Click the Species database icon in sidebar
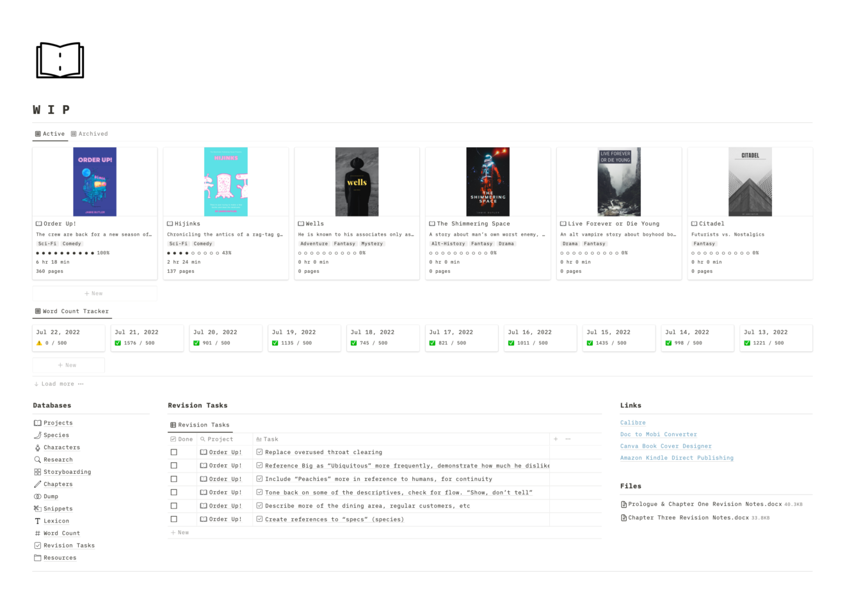The image size is (845, 616). (37, 435)
